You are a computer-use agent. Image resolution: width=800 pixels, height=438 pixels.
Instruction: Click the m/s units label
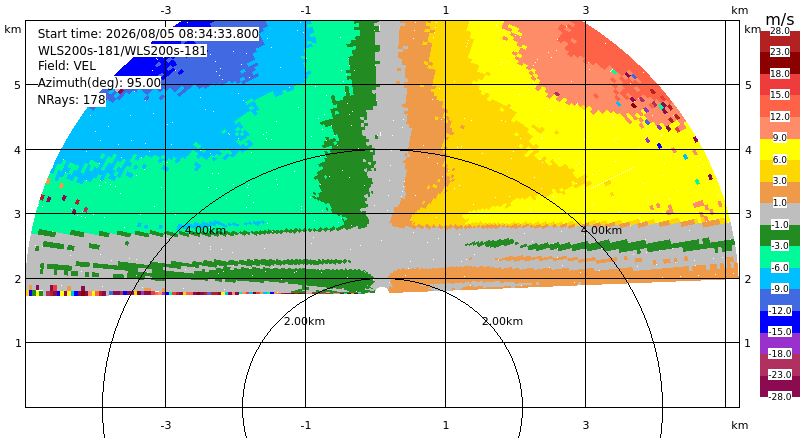point(780,19)
